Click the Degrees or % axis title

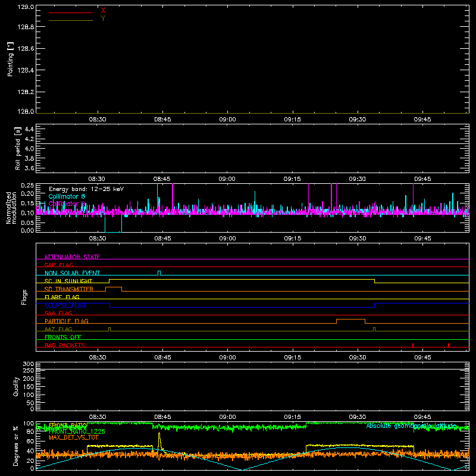click(16, 446)
